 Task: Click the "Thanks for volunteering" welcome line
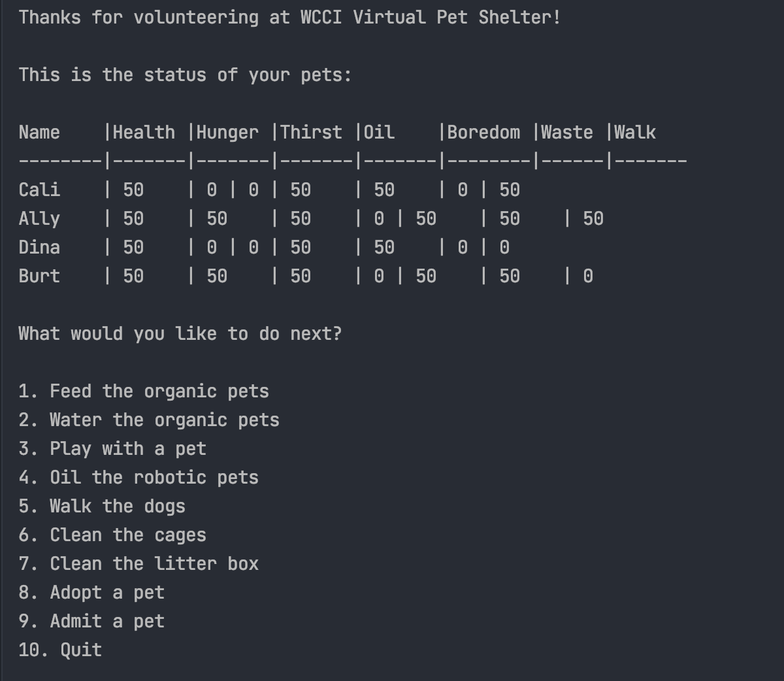point(289,18)
